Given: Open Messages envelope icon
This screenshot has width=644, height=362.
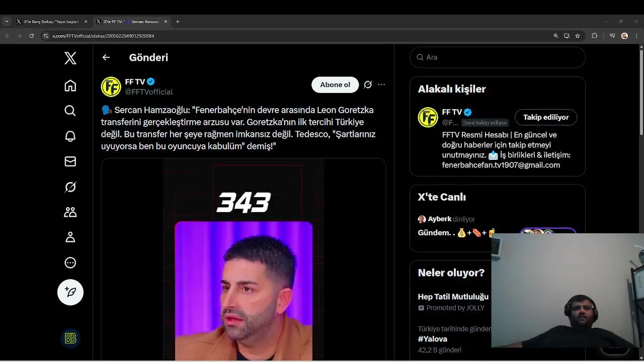Looking at the screenshot, I should [x=70, y=161].
